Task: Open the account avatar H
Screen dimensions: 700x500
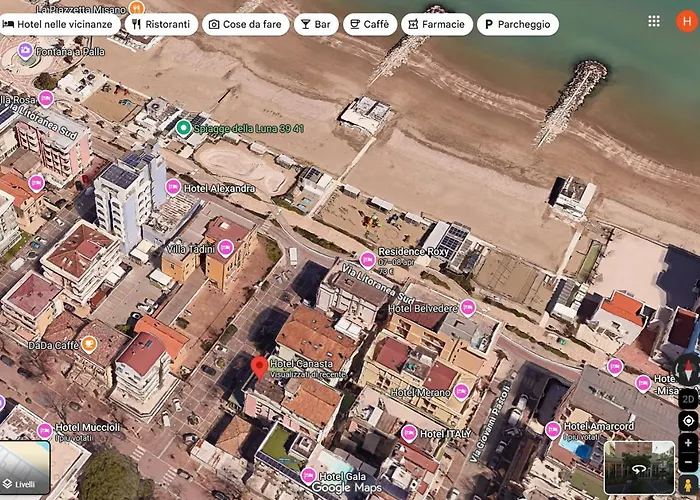Action: (687, 21)
